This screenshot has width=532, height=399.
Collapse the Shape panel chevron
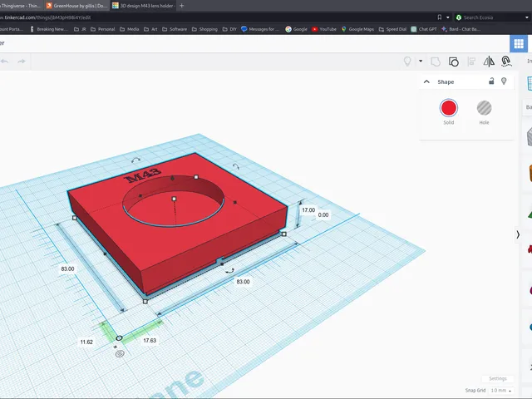[x=426, y=81]
